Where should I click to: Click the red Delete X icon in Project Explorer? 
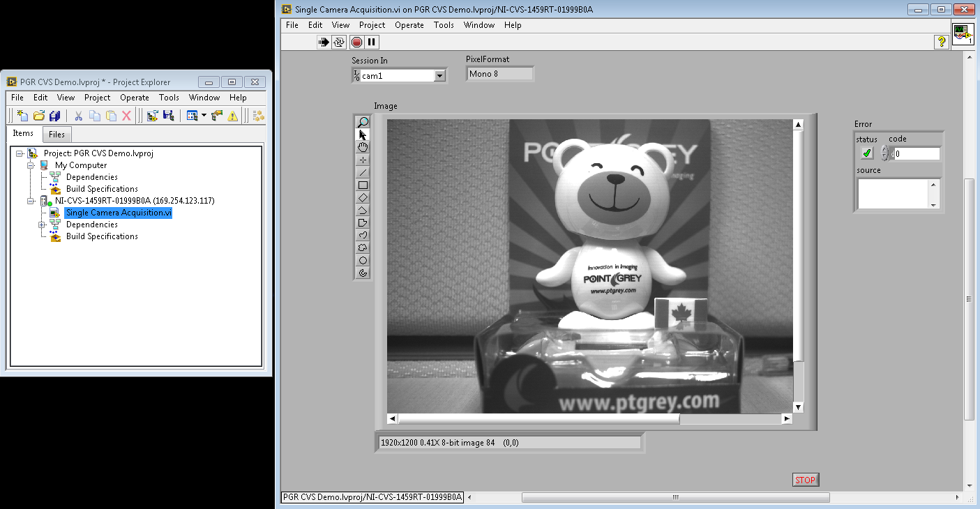pyautogui.click(x=126, y=116)
